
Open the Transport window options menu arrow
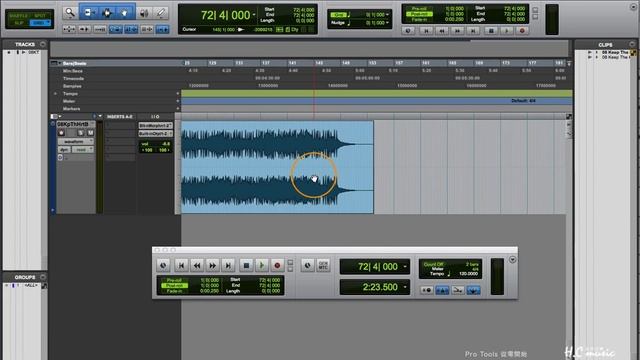click(512, 260)
